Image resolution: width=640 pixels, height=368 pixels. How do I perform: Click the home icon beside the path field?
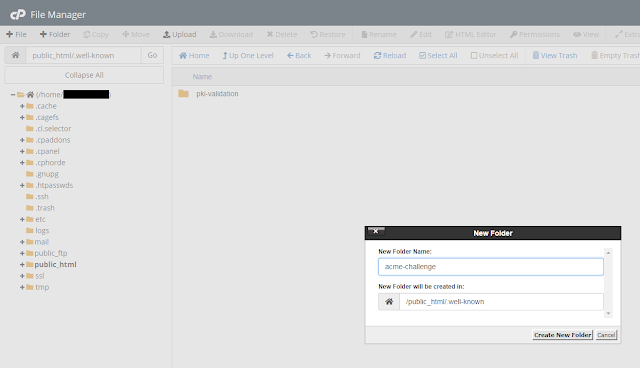point(15,55)
